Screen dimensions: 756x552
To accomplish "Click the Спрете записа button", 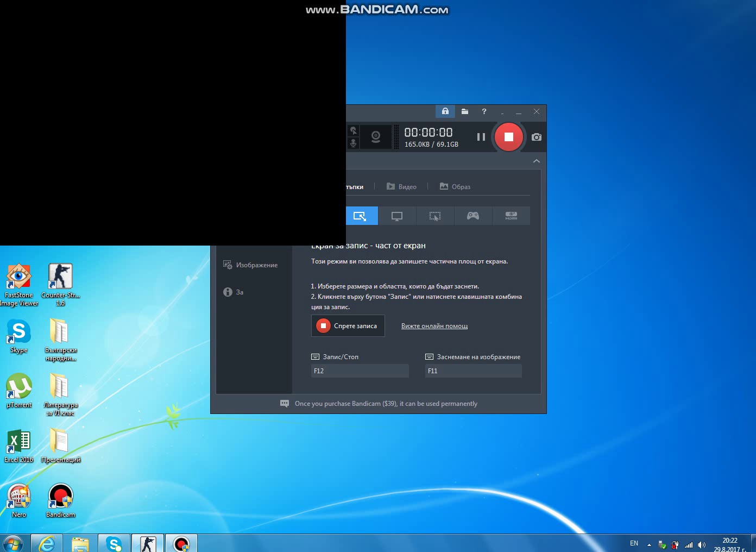I will 348,326.
